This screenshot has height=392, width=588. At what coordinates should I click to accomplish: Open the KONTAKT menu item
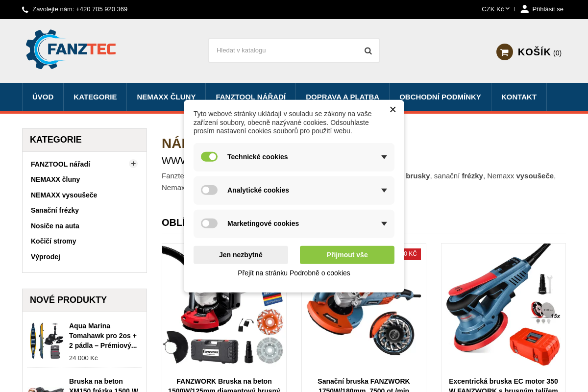point(519,97)
